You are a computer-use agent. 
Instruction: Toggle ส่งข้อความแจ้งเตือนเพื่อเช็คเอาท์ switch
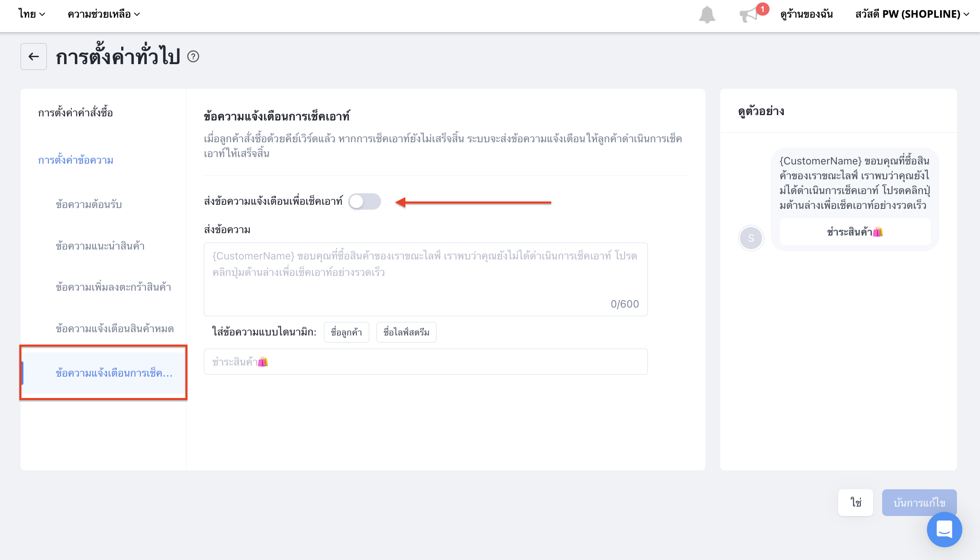click(365, 201)
